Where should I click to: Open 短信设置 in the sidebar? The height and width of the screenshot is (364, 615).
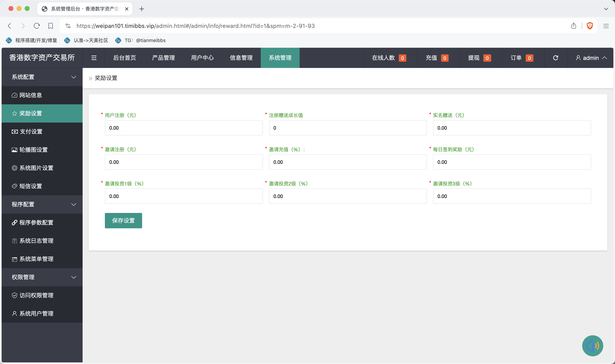[x=42, y=186]
